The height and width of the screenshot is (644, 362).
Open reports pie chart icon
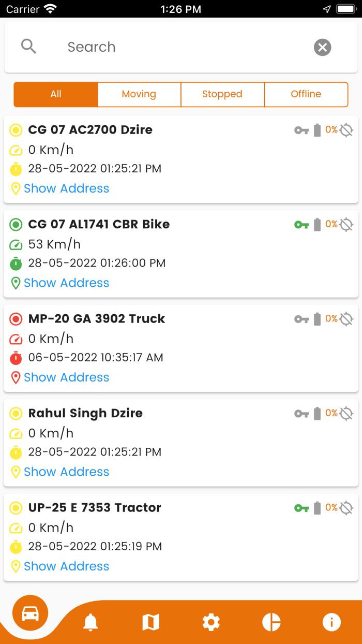click(x=271, y=622)
